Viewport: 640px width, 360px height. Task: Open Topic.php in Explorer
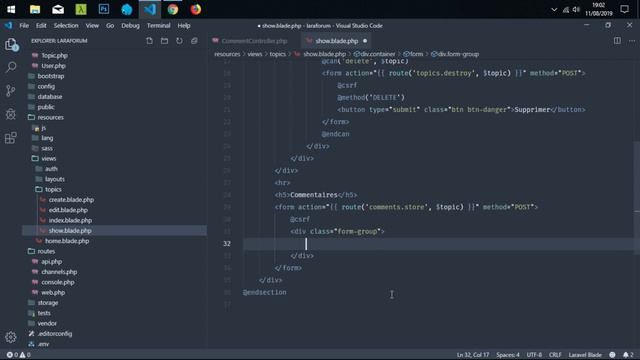(x=54, y=56)
